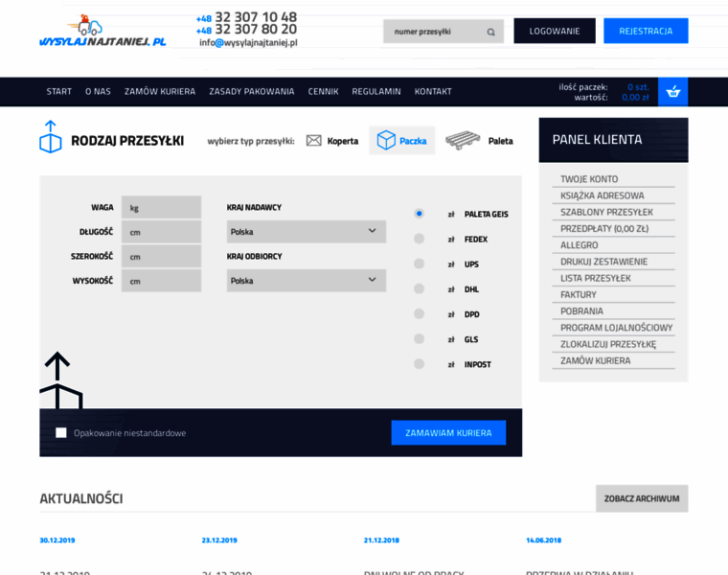The height and width of the screenshot is (575, 728).
Task: Click the wysylajnajtaniej.pl logo
Action: tap(102, 31)
